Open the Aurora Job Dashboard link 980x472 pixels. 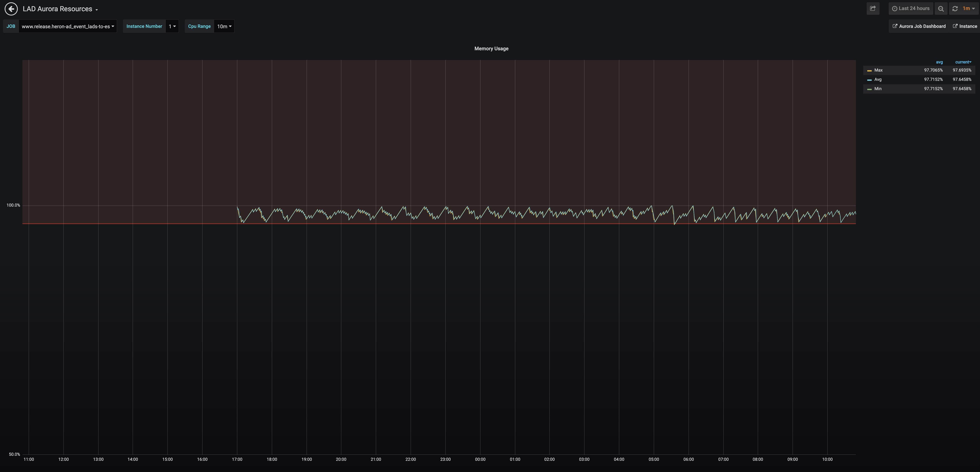[919, 26]
